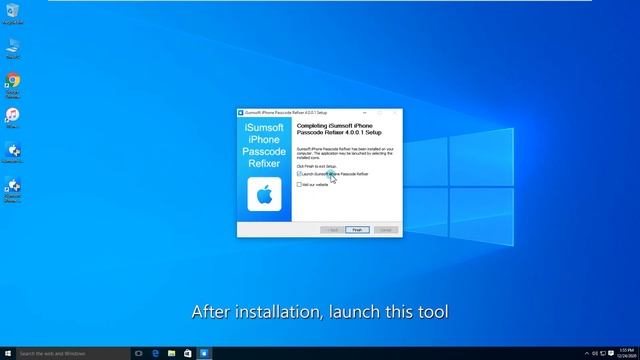
Task: Open File Explorer from taskbar
Action: (171, 353)
